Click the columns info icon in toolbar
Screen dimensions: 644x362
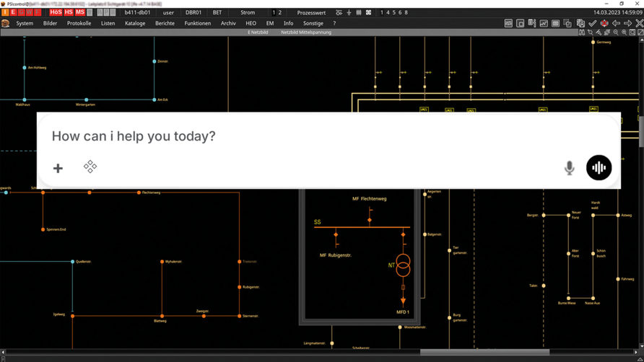(532, 23)
